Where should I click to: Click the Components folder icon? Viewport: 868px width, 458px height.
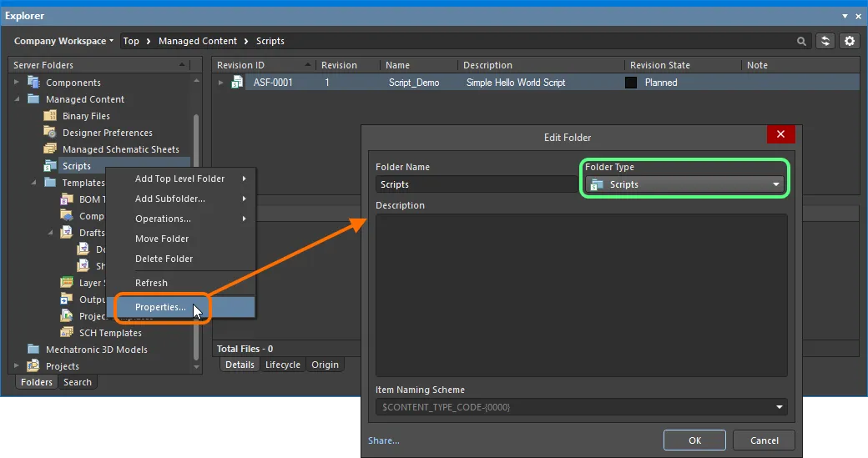click(33, 83)
